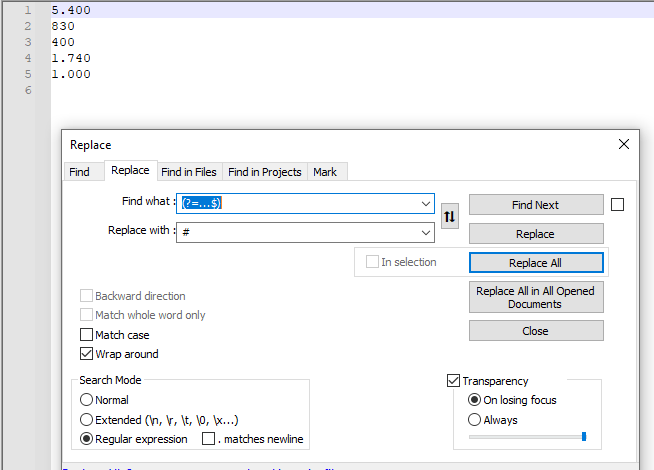Disable the Transparency checkbox
This screenshot has height=470, width=654.
pyautogui.click(x=453, y=380)
